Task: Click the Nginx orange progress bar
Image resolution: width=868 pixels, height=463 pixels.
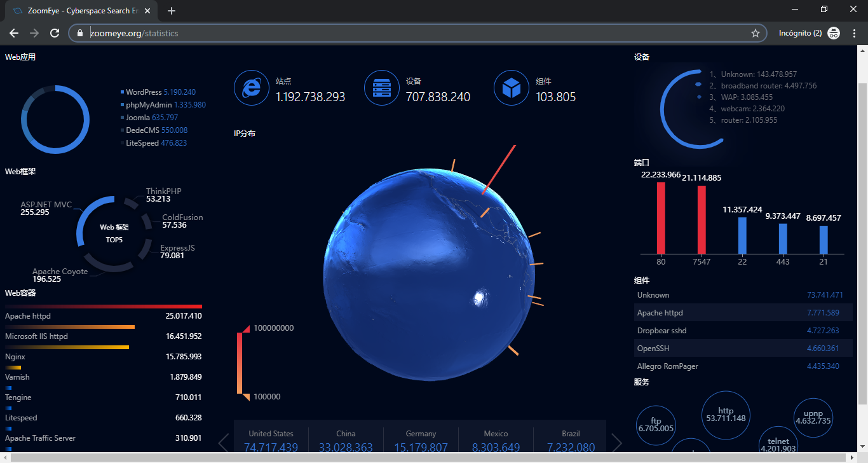Action: coord(67,347)
